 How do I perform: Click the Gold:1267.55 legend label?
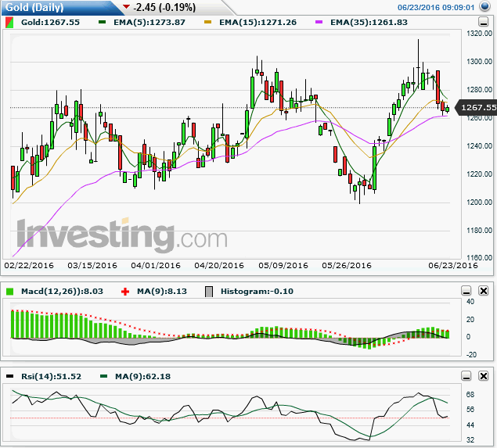[x=50, y=23]
